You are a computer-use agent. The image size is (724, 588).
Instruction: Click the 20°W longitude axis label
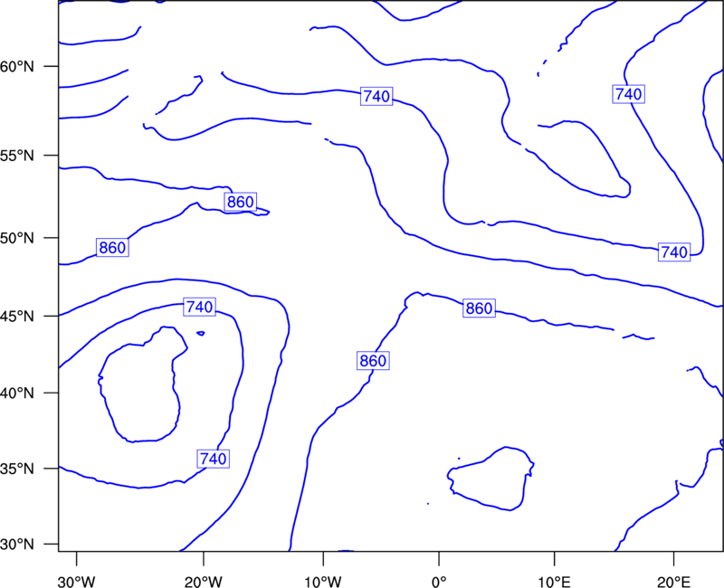203,582
